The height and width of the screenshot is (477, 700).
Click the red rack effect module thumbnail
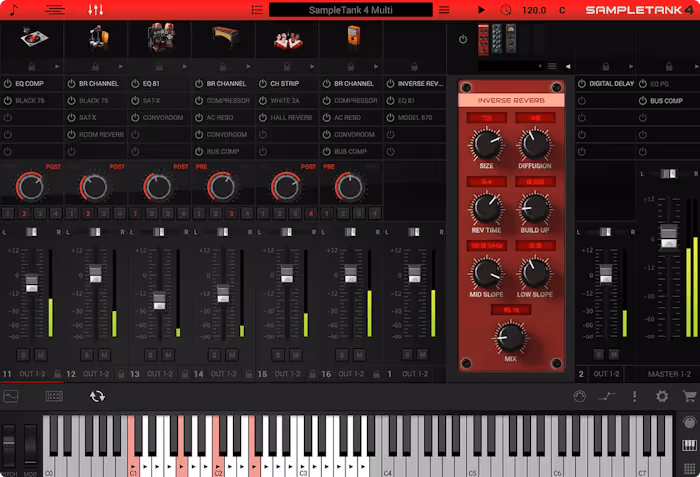(x=483, y=40)
